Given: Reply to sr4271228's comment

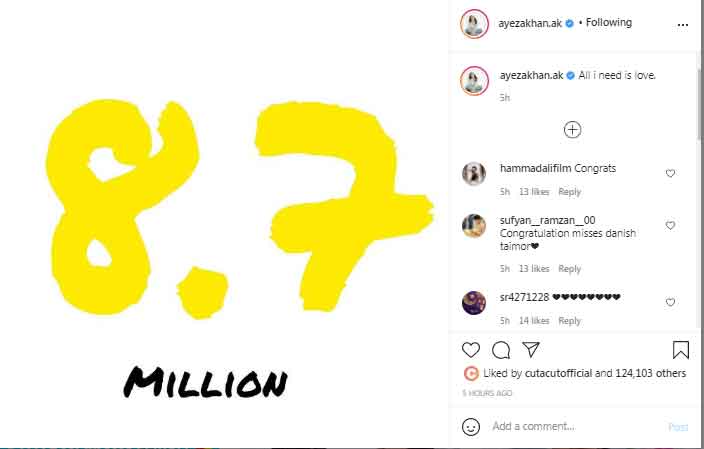Looking at the screenshot, I should tap(569, 321).
